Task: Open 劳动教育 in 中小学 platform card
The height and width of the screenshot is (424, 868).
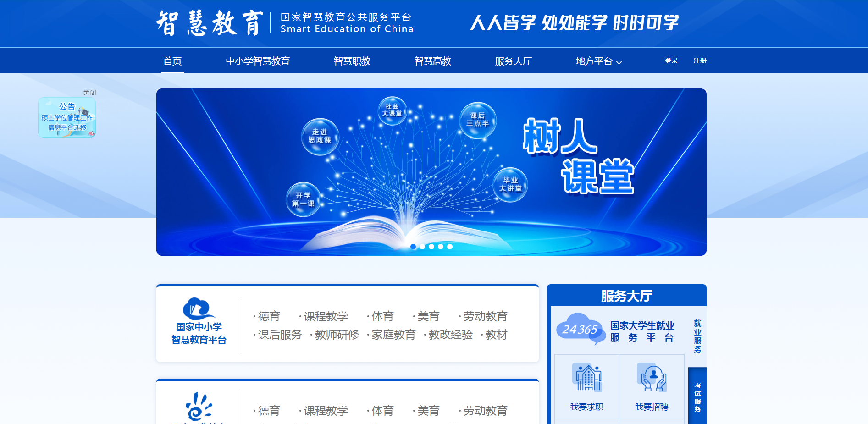Action: (485, 316)
